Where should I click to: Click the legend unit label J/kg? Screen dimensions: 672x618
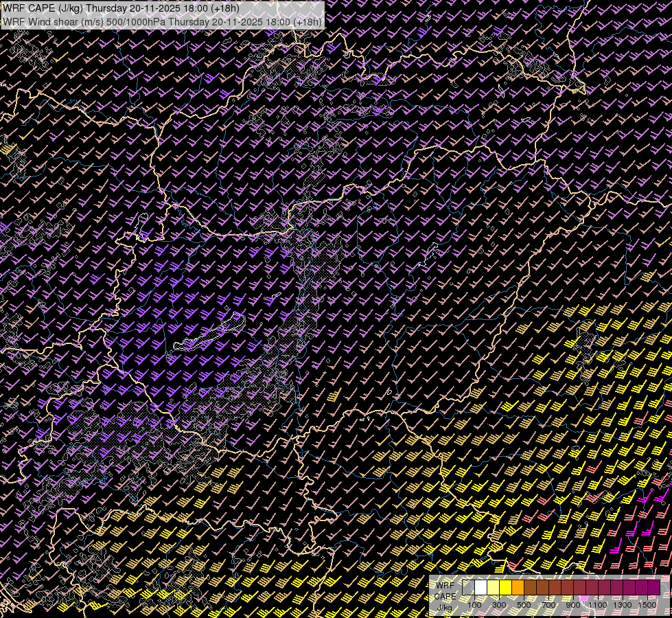click(x=445, y=608)
